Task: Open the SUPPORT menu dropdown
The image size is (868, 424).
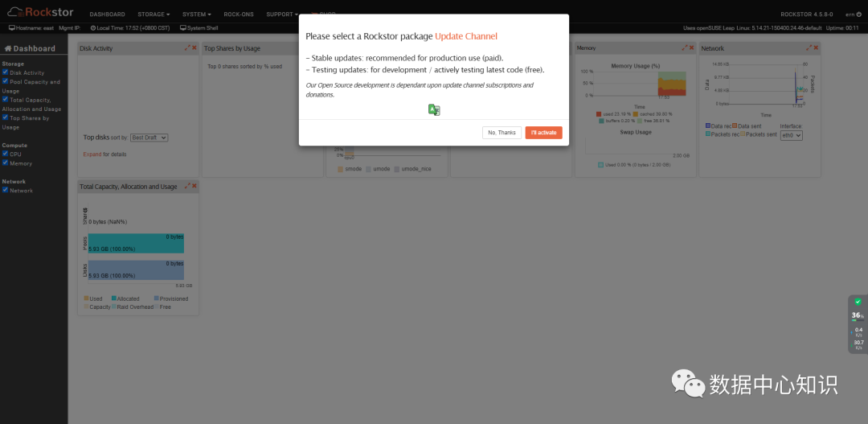Action: [282, 14]
